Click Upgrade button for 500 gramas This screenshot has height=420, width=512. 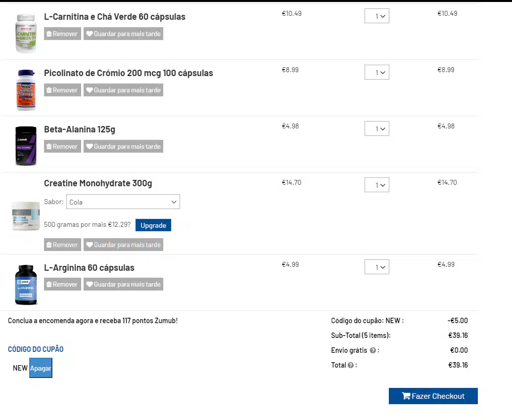pos(153,225)
